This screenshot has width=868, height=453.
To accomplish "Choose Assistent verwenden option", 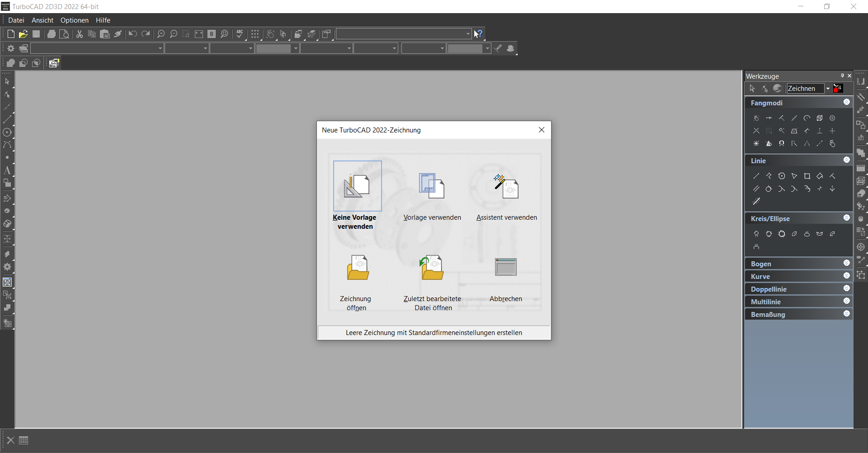I will pos(506,186).
